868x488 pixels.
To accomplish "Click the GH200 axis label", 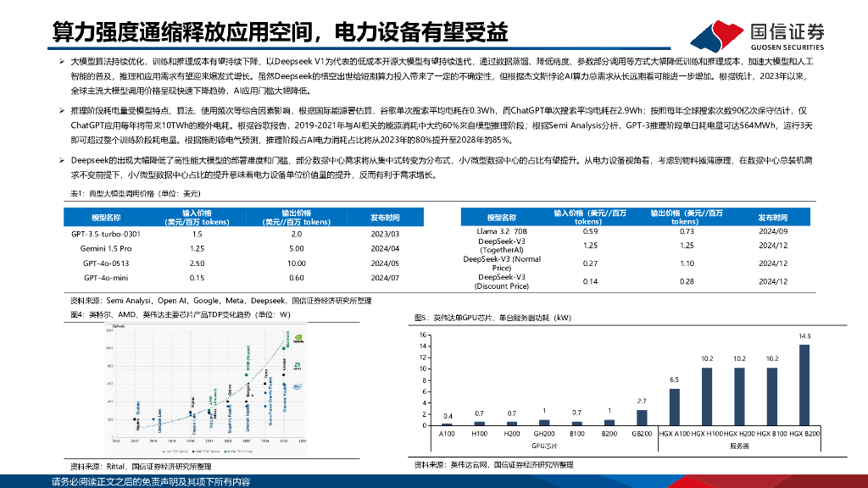I will (544, 434).
